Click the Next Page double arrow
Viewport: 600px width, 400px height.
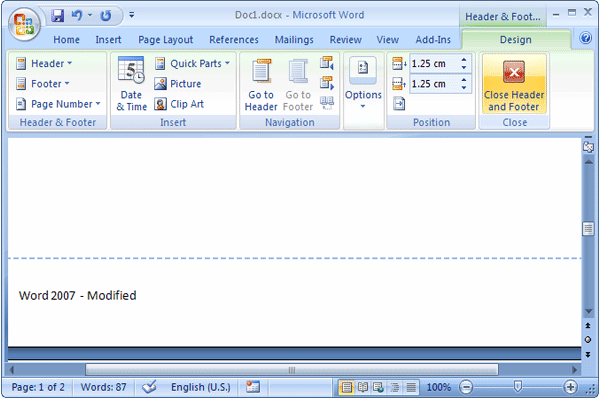pos(588,354)
